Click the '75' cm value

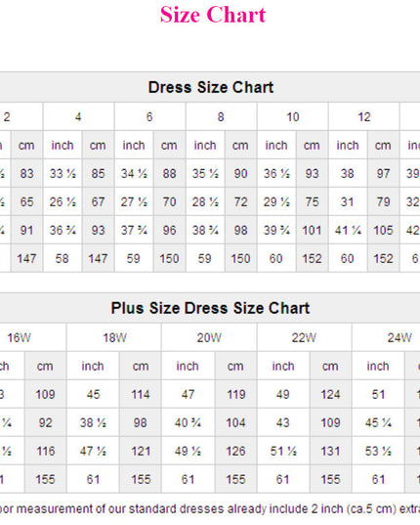312,202
